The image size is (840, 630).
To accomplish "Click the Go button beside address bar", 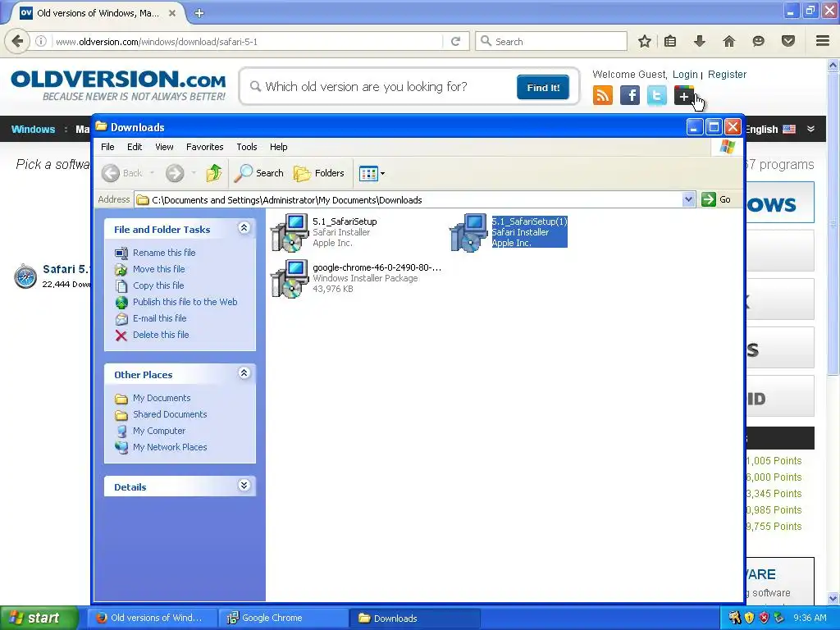I will (717, 200).
